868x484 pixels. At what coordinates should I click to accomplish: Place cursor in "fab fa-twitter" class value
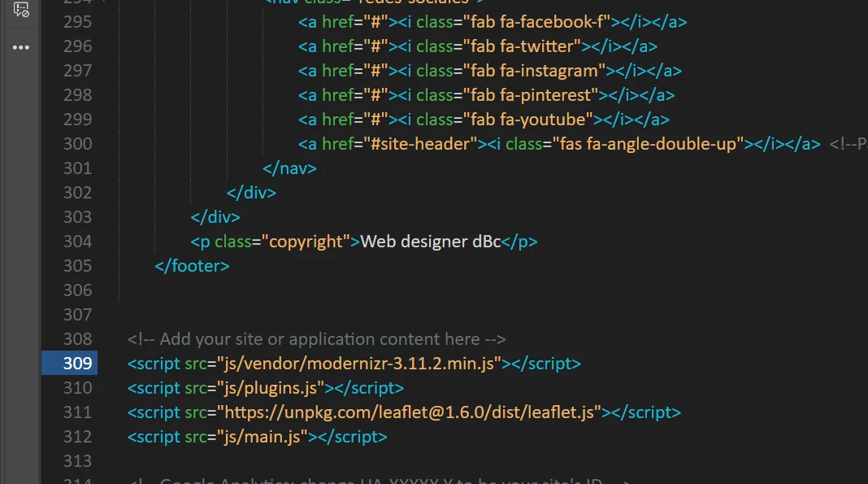coord(522,46)
